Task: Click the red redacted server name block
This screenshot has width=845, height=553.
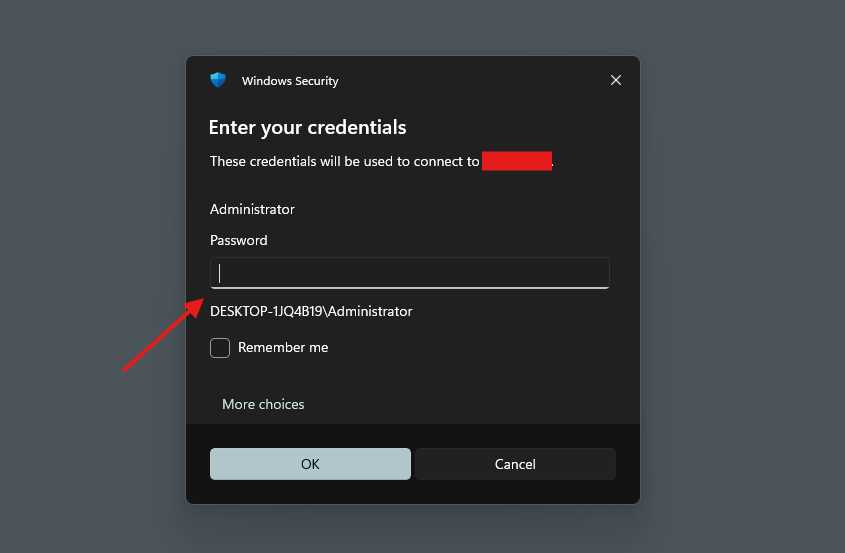Action: (x=517, y=161)
